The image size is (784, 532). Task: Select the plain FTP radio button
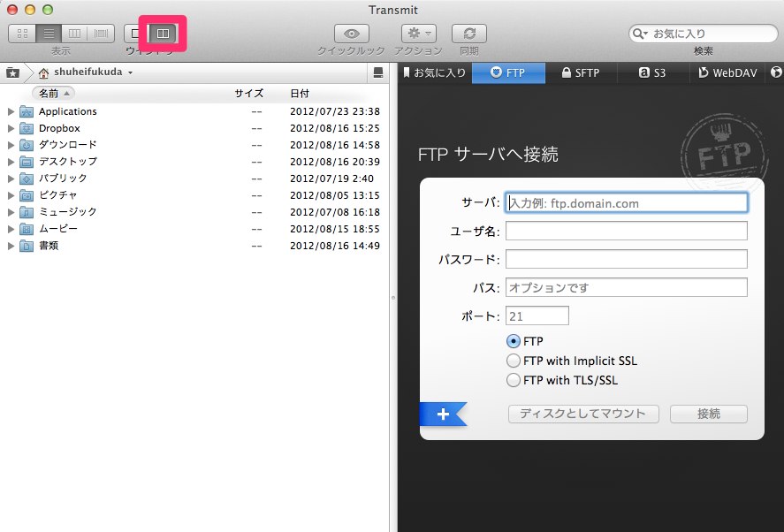click(x=514, y=341)
